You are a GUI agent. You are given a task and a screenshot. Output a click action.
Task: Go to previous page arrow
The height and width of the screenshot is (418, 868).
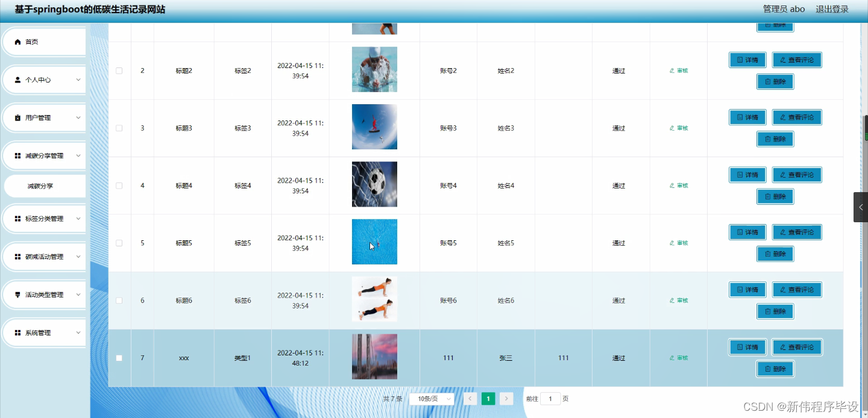point(471,399)
